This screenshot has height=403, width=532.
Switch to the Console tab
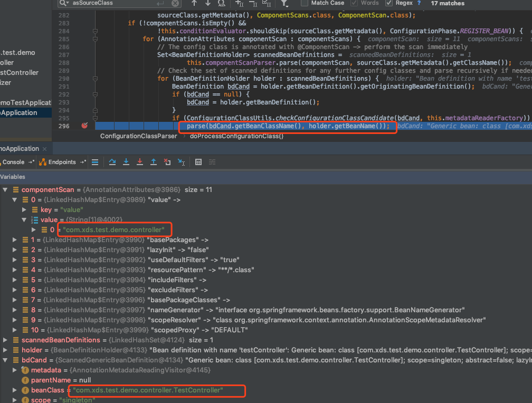point(13,162)
